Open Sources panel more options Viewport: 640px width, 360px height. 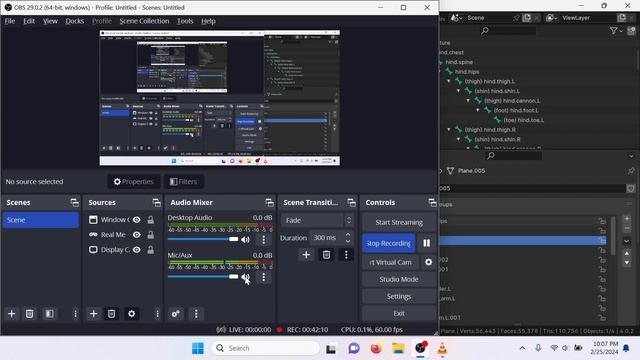coord(157,313)
